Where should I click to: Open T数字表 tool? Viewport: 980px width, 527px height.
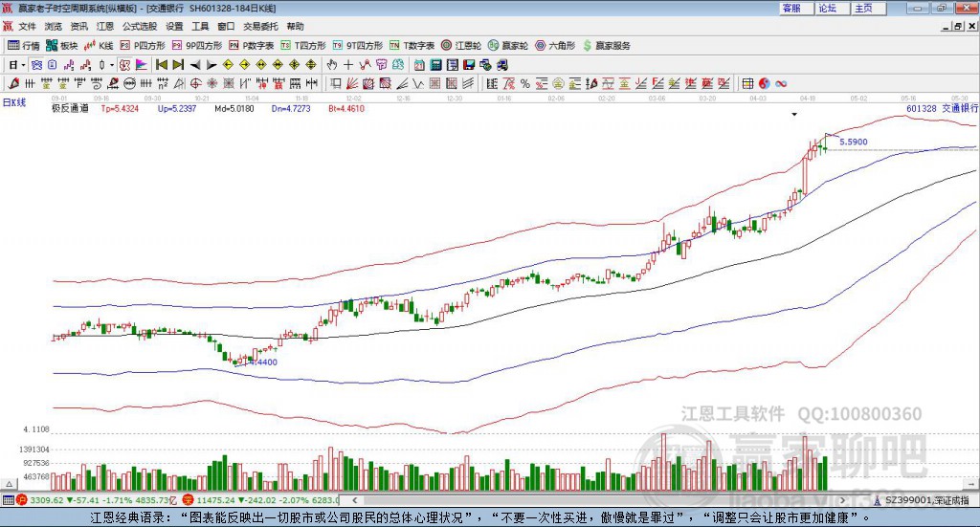click(x=412, y=46)
